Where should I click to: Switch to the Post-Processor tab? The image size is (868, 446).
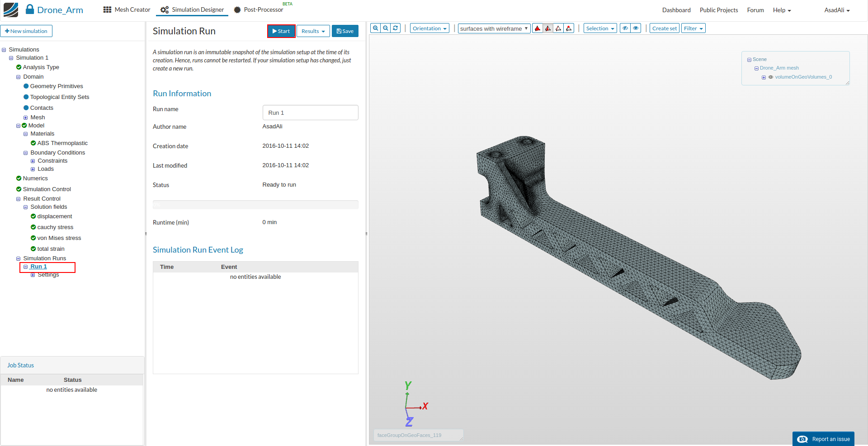click(263, 10)
